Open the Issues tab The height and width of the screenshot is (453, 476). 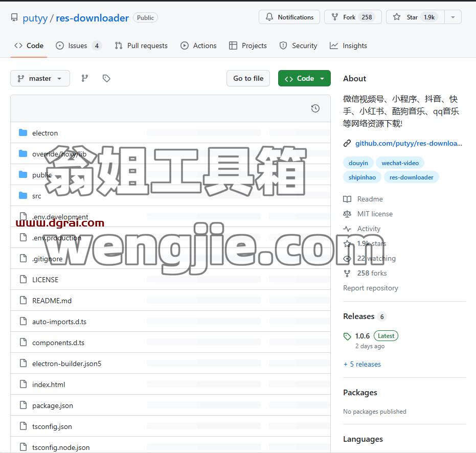point(79,46)
